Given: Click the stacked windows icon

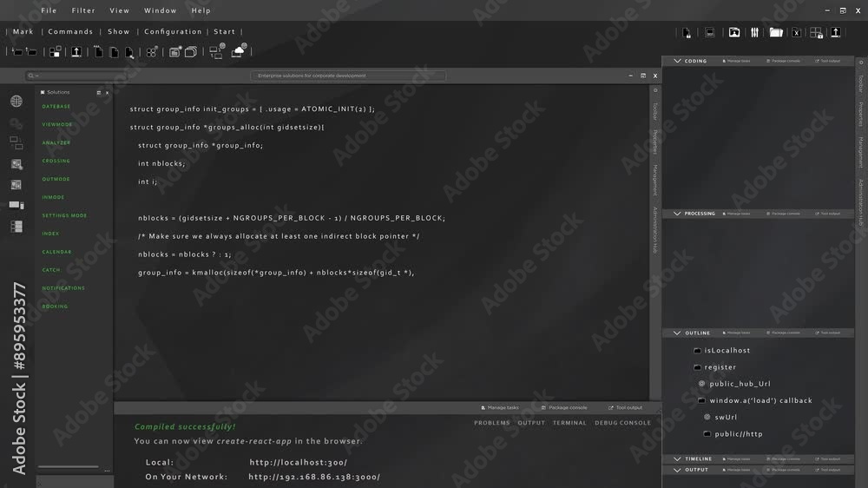Looking at the screenshot, I should click(191, 52).
